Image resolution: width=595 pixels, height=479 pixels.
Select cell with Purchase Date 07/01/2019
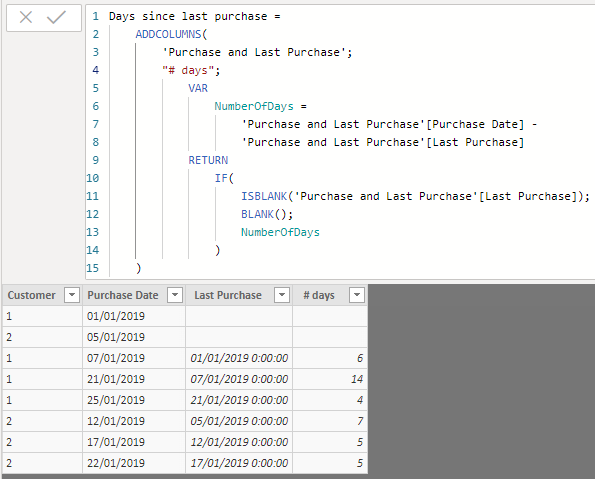point(134,358)
